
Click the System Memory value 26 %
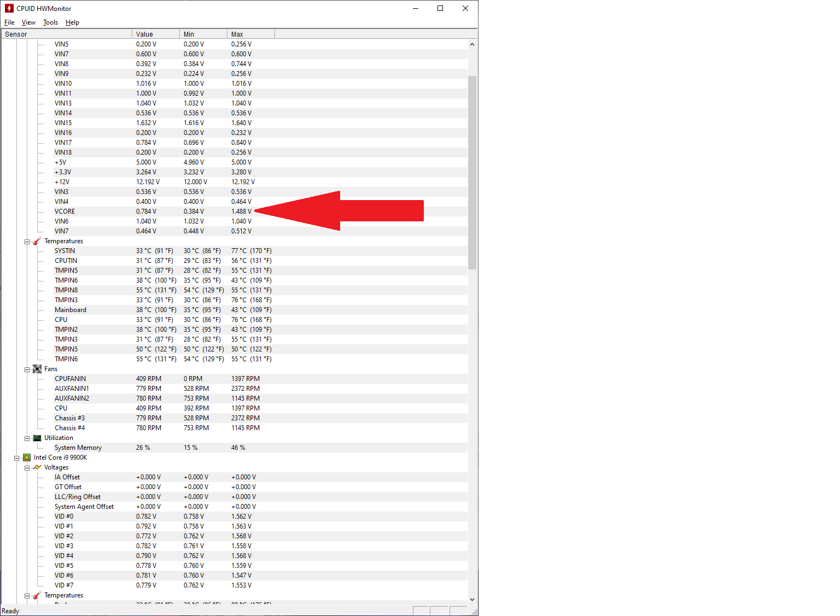[143, 448]
